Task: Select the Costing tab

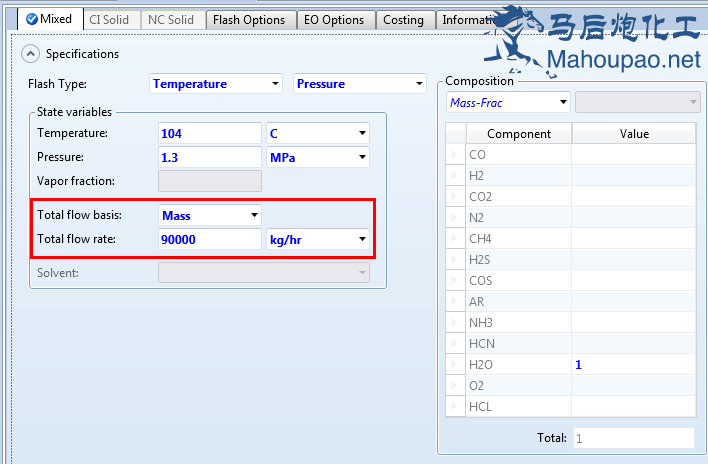Action: pyautogui.click(x=404, y=20)
